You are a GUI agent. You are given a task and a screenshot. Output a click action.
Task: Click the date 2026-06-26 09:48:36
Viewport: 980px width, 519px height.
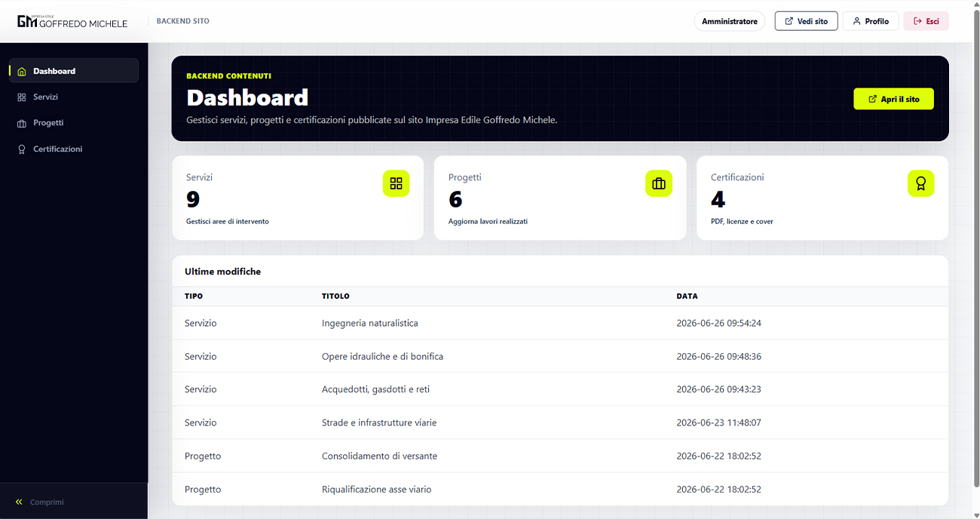click(x=718, y=356)
